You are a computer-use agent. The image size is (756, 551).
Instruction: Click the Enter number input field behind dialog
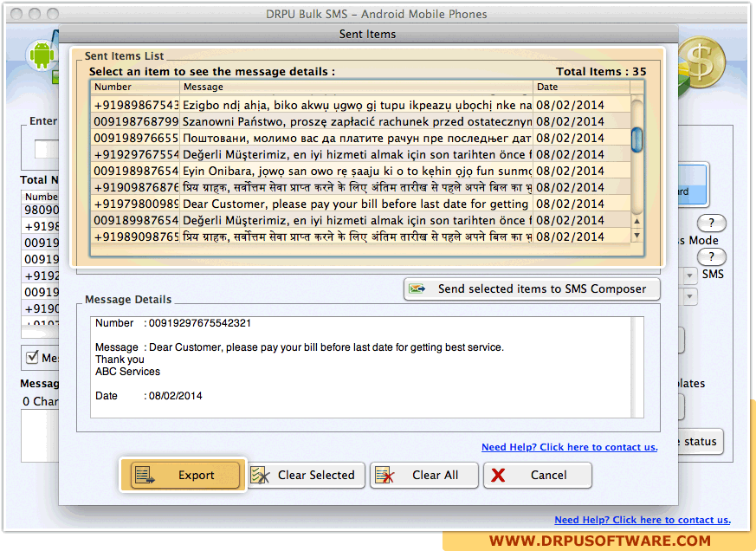47,149
